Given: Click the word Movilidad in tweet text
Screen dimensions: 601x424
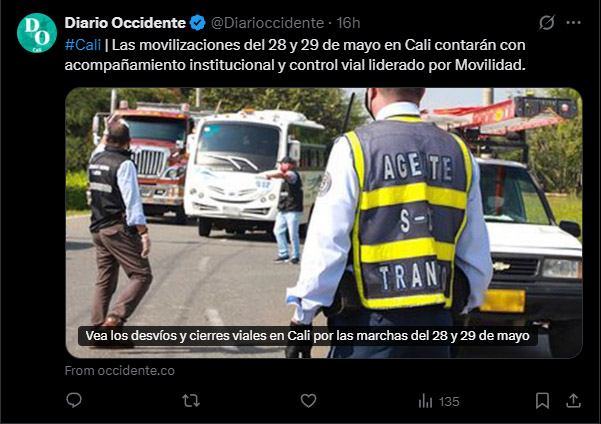Looking at the screenshot, I should click(490, 65).
